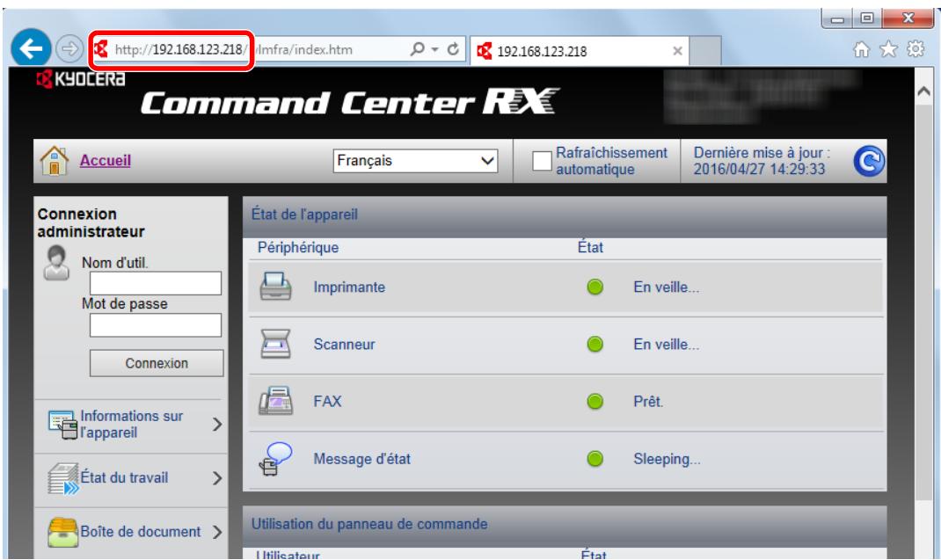Click the Prêt. status text
This screenshot has height=560, width=941.
[648, 402]
